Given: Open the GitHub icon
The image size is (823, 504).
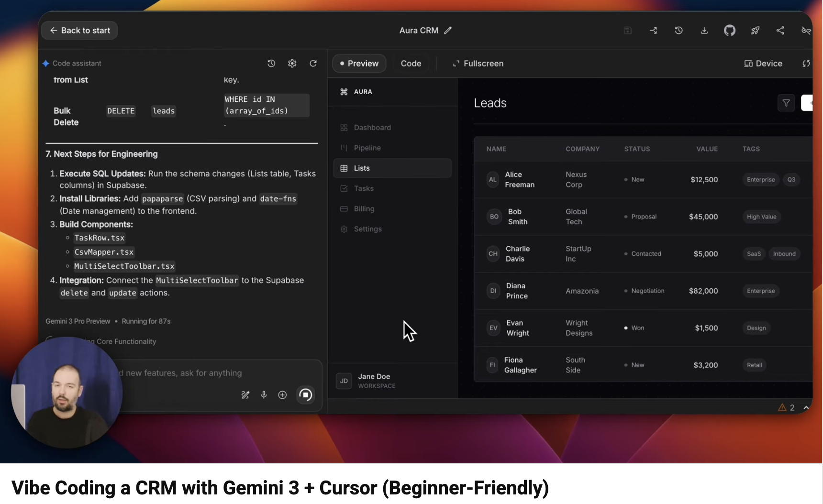Looking at the screenshot, I should pos(730,31).
